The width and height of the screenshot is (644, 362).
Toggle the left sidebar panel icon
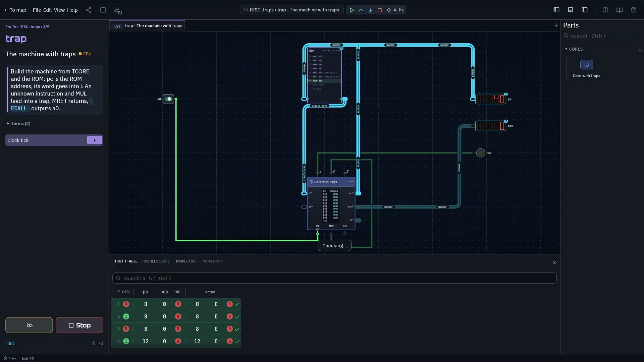pos(556,10)
